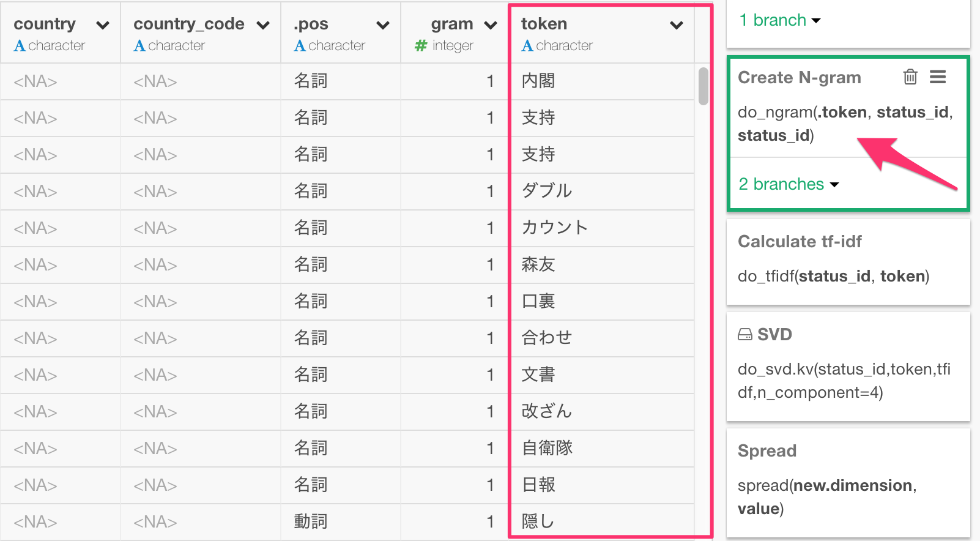This screenshot has width=980, height=541.
Task: Select the Spread step card
Action: click(x=848, y=483)
